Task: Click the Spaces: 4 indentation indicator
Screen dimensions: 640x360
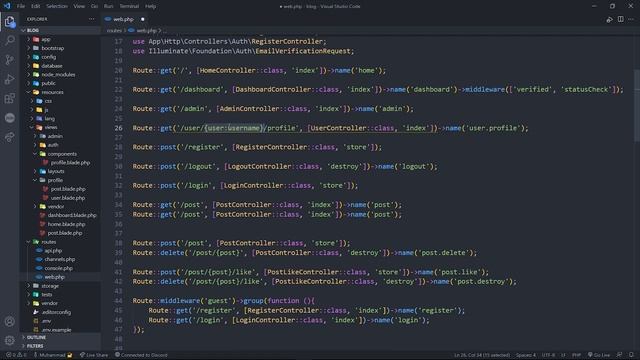Action: (526, 355)
